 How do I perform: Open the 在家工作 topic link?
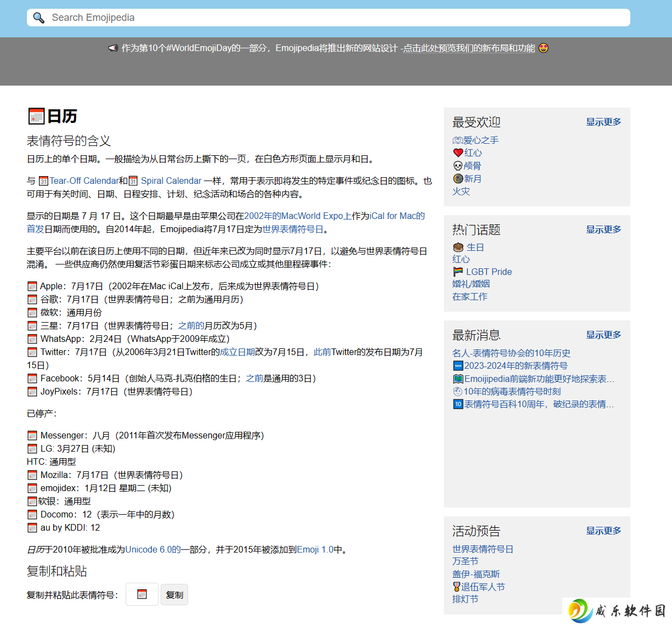point(470,297)
